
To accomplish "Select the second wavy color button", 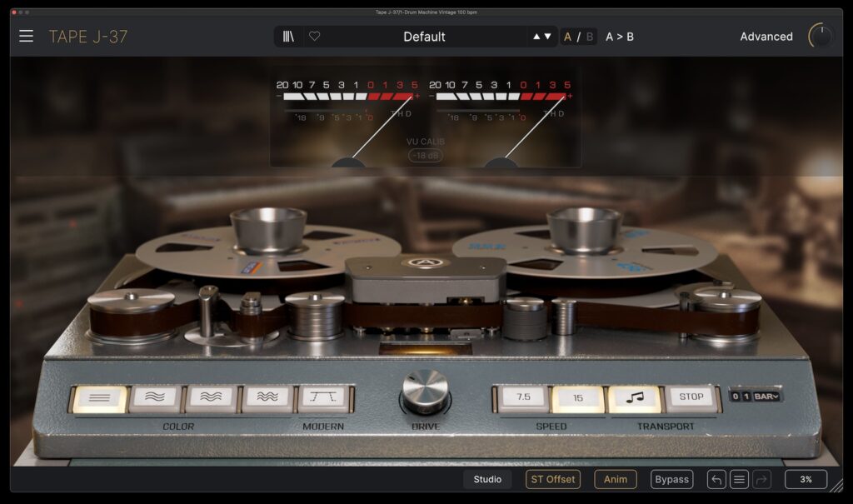I will click(x=211, y=398).
